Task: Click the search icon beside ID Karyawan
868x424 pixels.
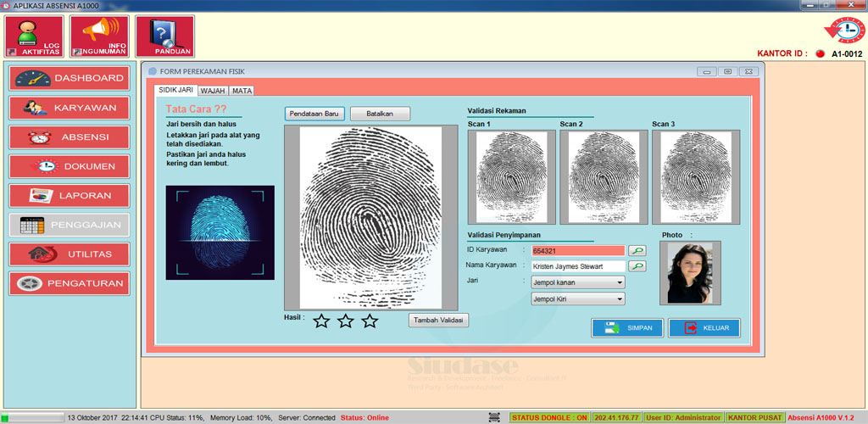Action: coord(636,250)
